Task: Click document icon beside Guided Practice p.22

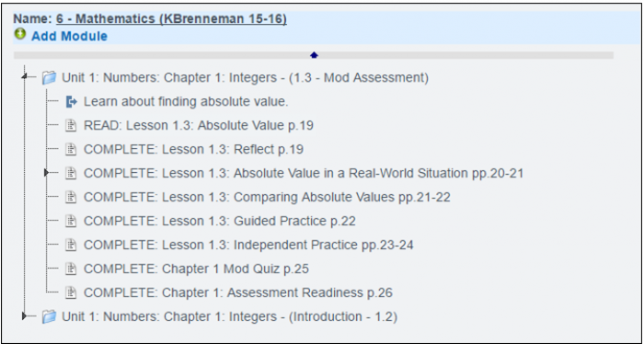Action: [x=72, y=222]
